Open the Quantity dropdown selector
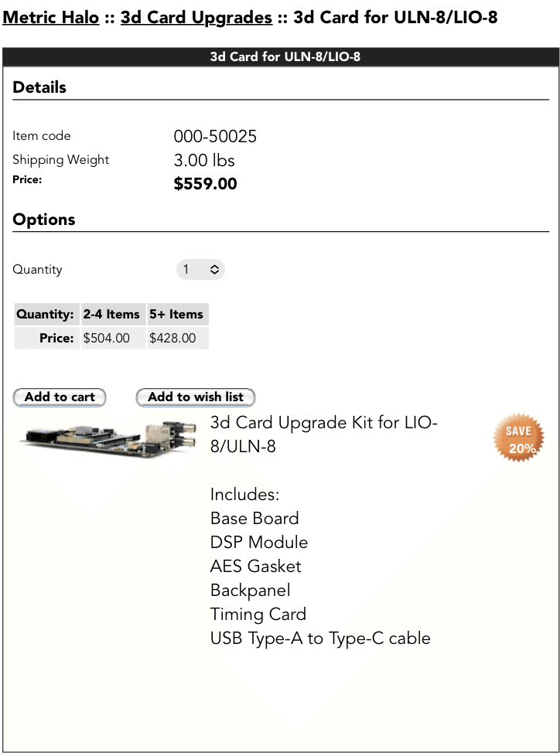This screenshot has height=756, width=560. point(200,270)
